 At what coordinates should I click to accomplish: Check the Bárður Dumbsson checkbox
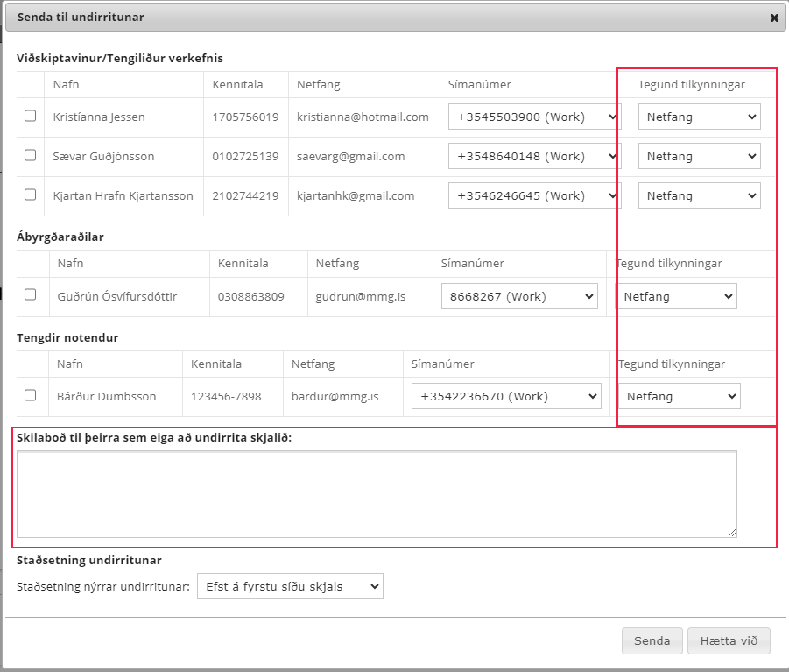31,395
